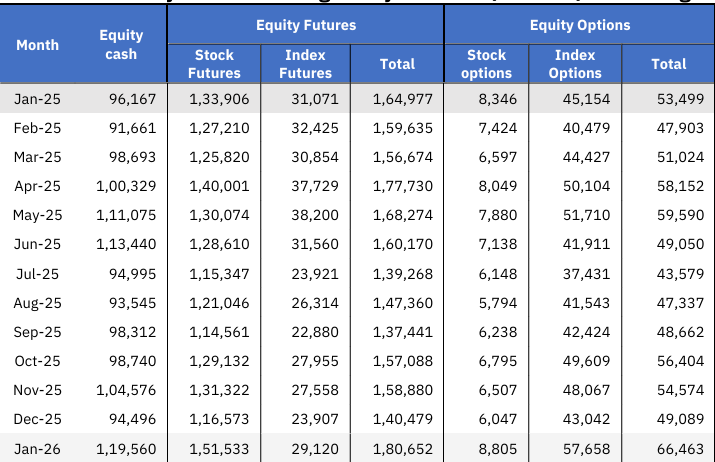Click index futures value 31,071
Image resolution: width=715 pixels, height=462 pixels.
click(x=315, y=99)
